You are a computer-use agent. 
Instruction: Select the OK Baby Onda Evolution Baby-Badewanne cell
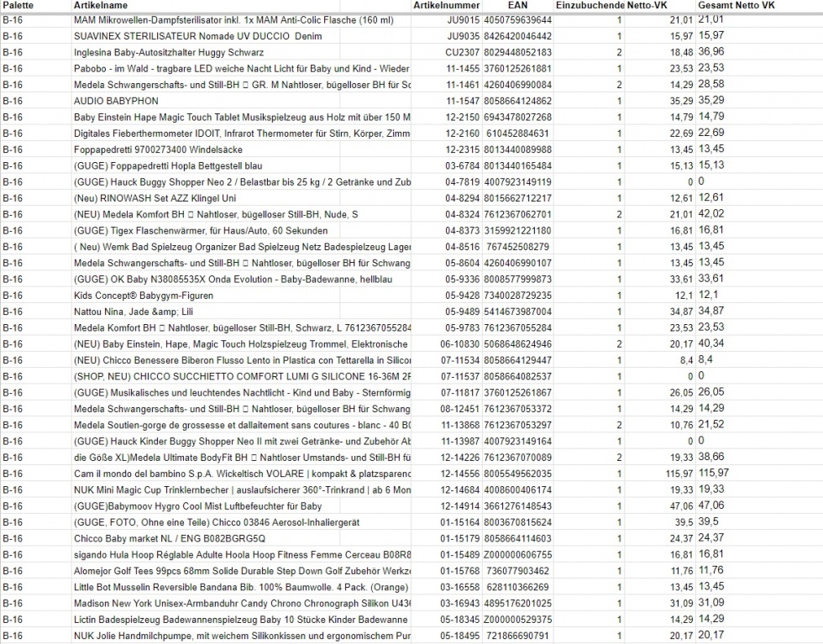point(233,280)
